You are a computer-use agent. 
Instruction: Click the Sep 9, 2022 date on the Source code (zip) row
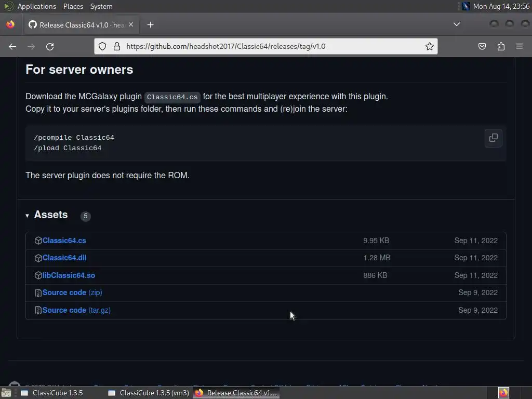[x=478, y=292]
